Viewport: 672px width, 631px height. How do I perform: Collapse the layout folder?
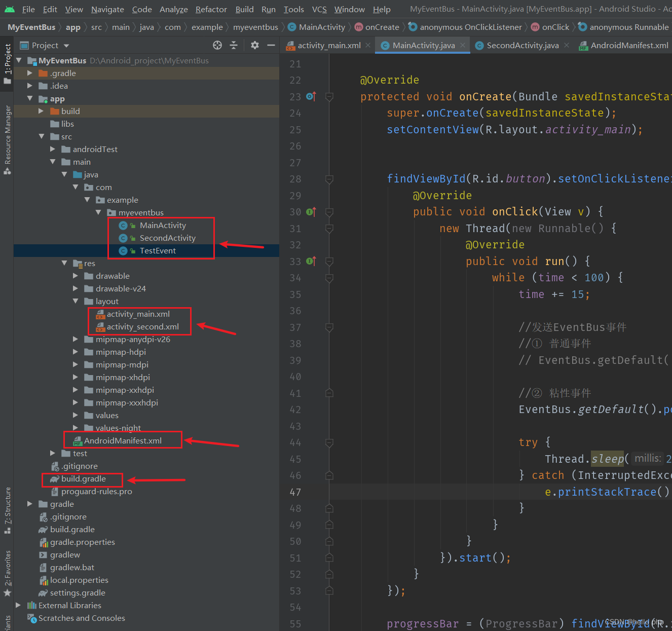pos(76,301)
